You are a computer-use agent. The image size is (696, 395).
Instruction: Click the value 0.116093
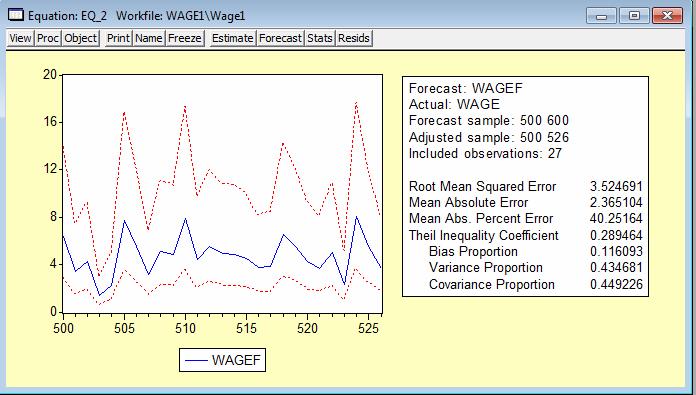click(x=616, y=252)
